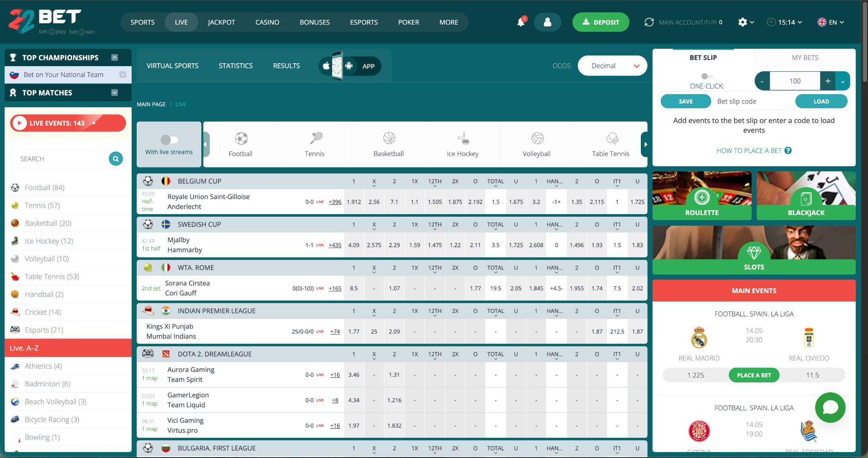This screenshot has width=868, height=458.
Task: Open the HOW TO PLACE A BET link
Action: tap(749, 151)
